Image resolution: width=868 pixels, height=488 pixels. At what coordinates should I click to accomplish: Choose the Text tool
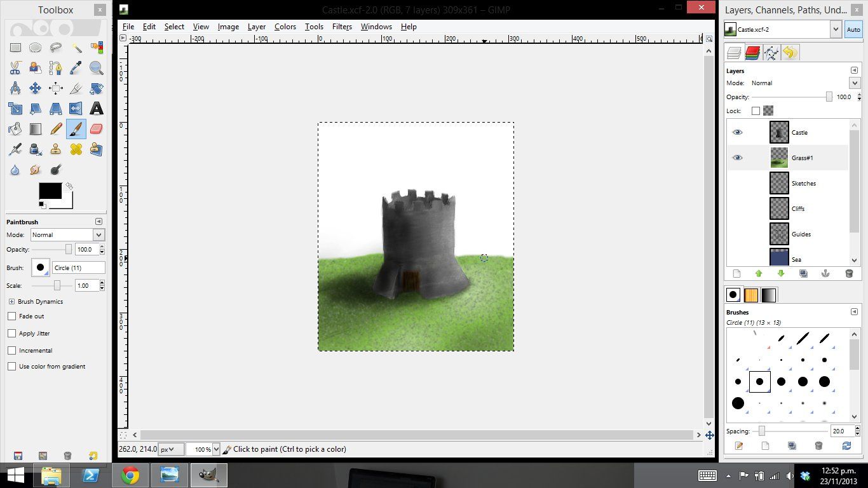pos(97,109)
